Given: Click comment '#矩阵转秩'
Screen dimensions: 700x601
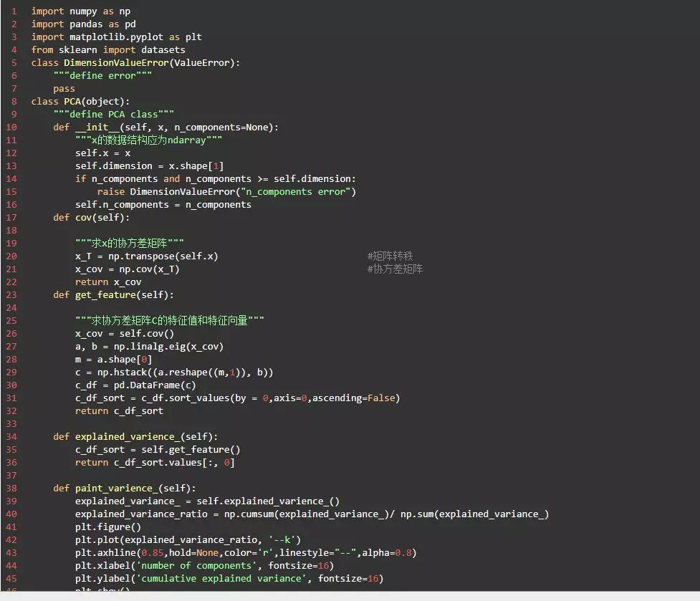Looking at the screenshot, I should (390, 256).
